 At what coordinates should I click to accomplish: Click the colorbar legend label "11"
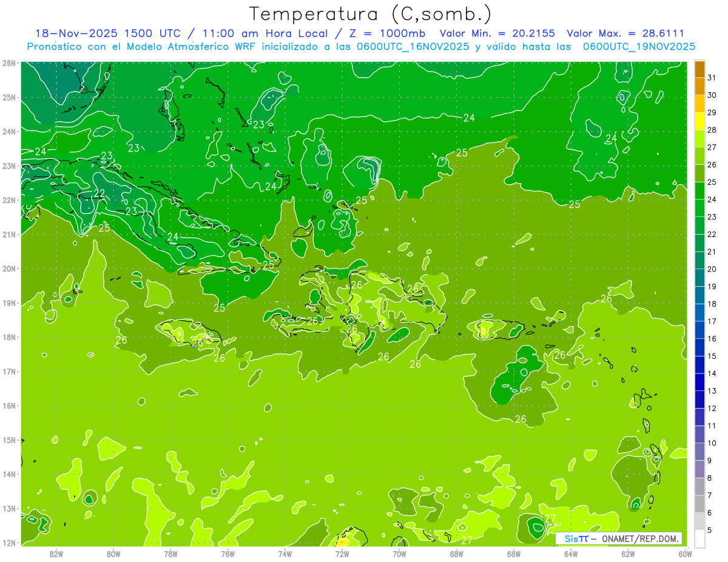click(x=712, y=426)
